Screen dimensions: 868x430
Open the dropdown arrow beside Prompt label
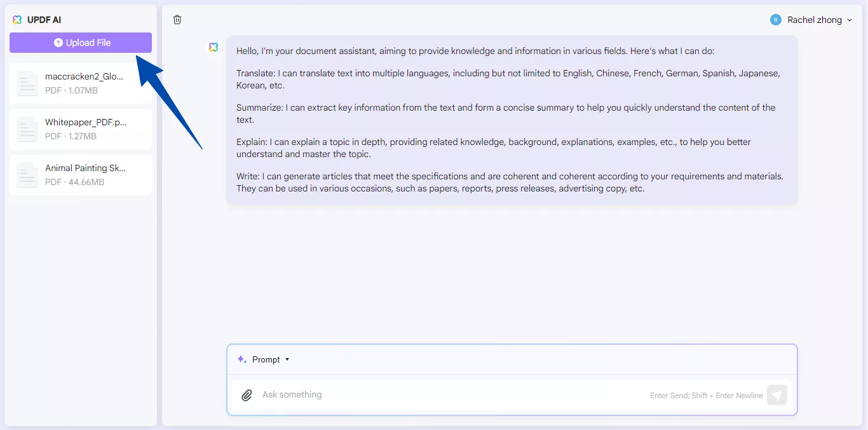pyautogui.click(x=287, y=359)
